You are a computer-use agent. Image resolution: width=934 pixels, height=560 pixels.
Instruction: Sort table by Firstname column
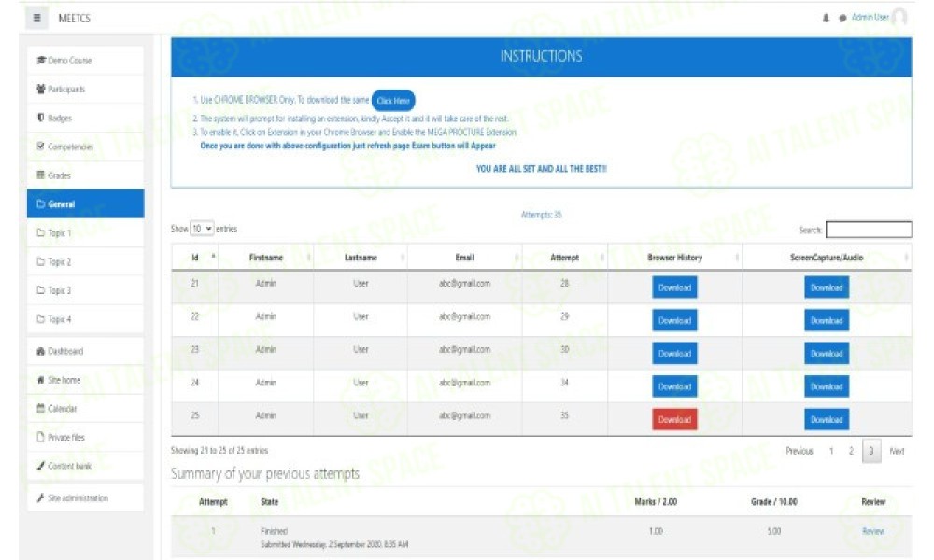[265, 257]
